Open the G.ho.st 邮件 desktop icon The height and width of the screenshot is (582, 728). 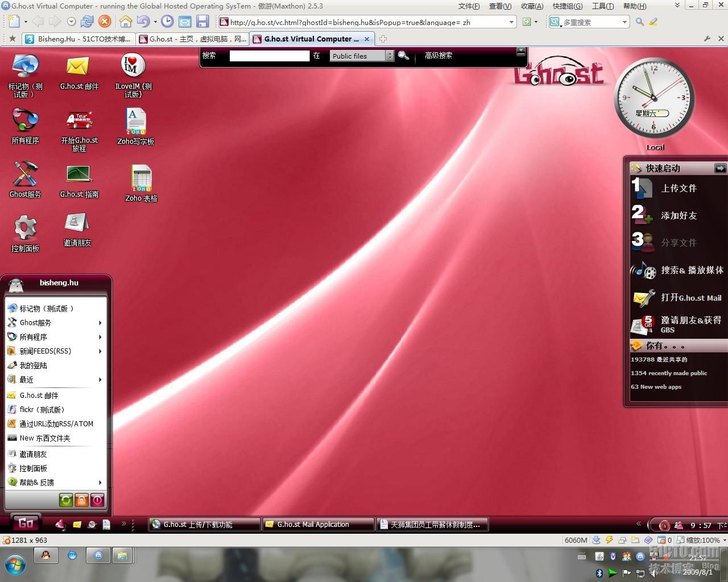(x=78, y=73)
